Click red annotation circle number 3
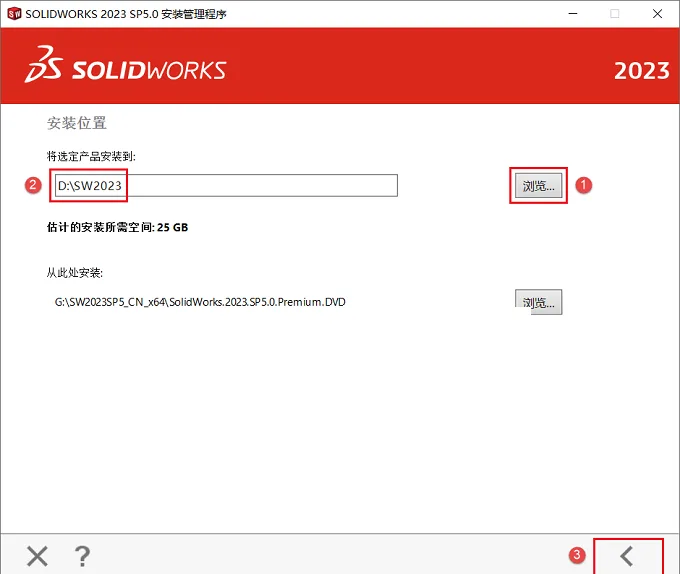 coord(577,555)
